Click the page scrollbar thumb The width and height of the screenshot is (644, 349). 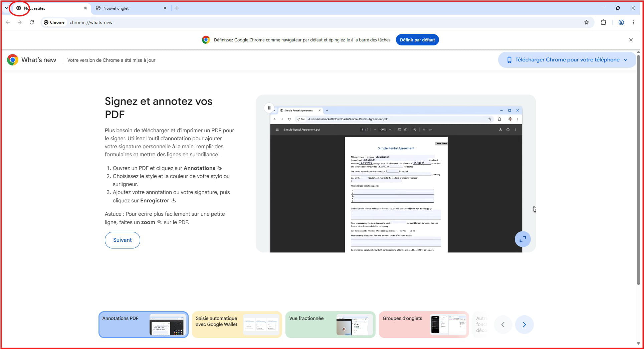coord(638,170)
